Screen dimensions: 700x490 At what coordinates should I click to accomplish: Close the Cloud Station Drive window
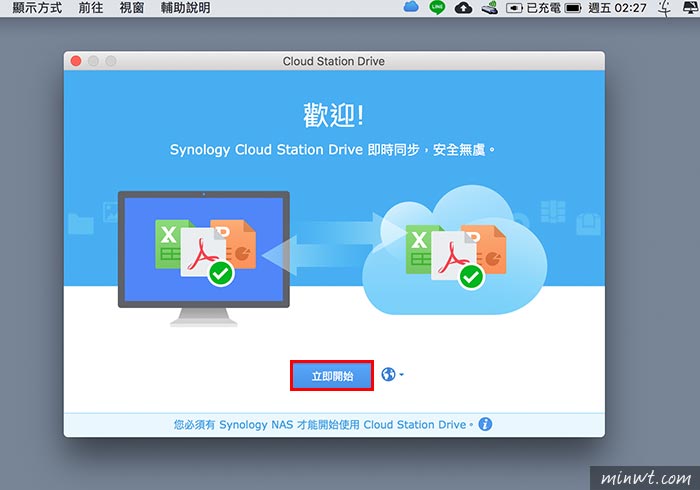click(x=76, y=61)
